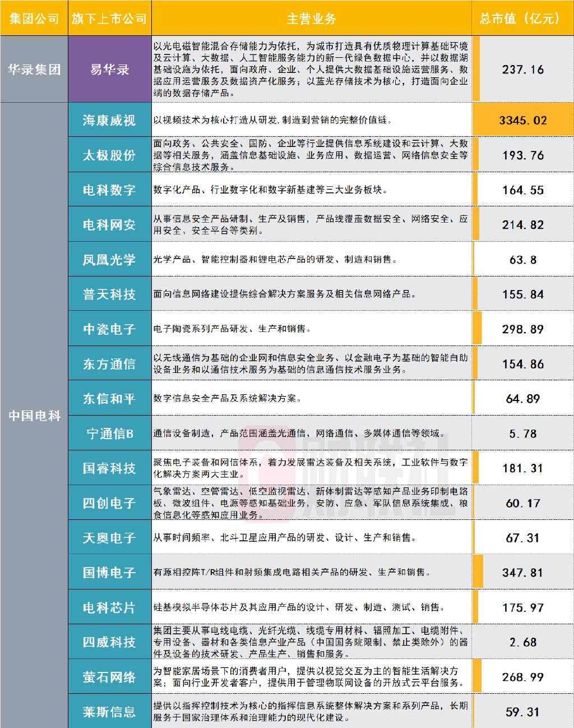Click the 华录集团 group company cell
Viewport: 574px width, 728px height.
34,70
